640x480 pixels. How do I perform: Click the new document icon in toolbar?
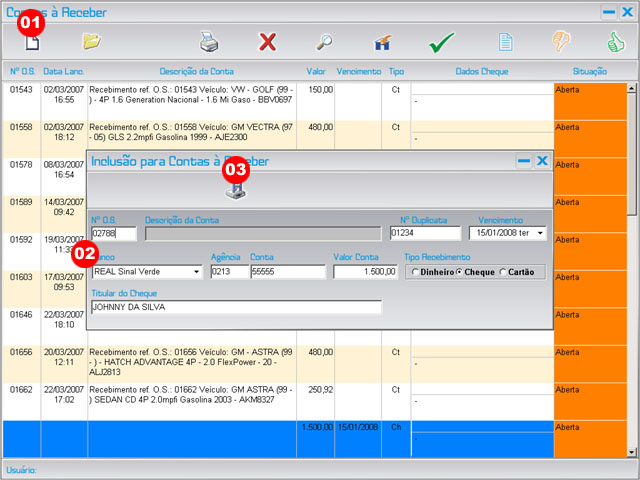[x=32, y=42]
